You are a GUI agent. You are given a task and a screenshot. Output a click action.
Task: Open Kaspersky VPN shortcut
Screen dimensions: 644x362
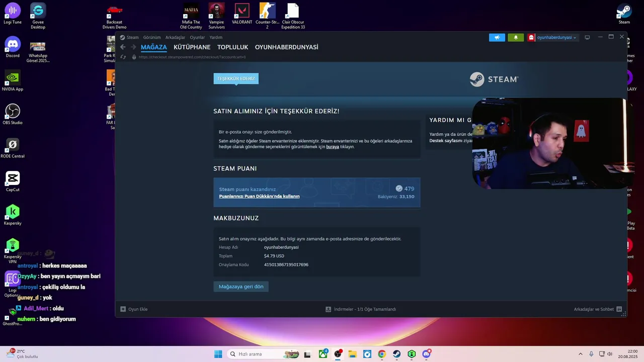click(x=13, y=250)
